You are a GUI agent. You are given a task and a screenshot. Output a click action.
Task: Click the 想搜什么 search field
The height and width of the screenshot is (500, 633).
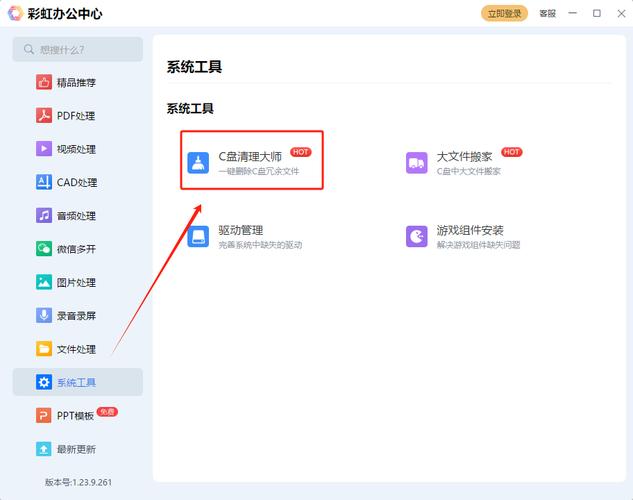point(78,49)
